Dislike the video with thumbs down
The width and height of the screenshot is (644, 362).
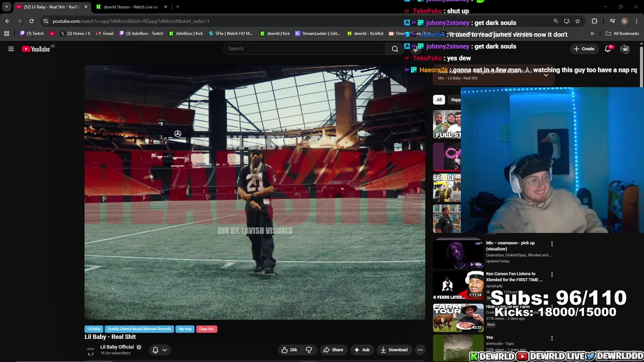309,350
